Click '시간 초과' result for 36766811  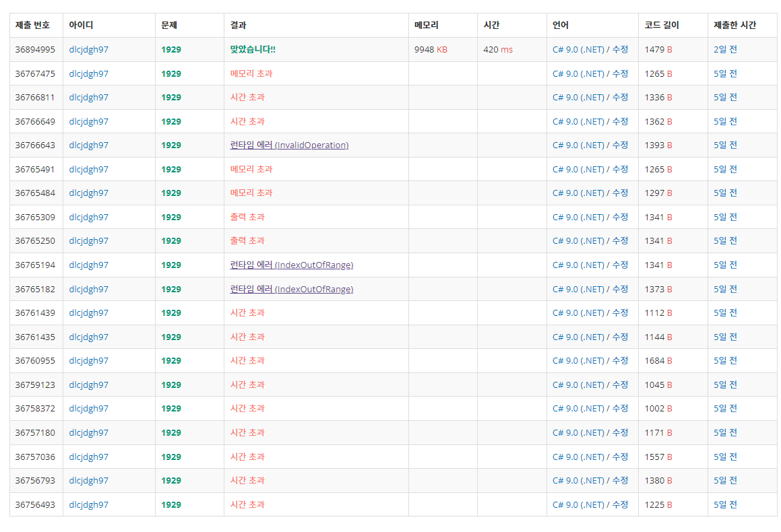[x=247, y=97]
